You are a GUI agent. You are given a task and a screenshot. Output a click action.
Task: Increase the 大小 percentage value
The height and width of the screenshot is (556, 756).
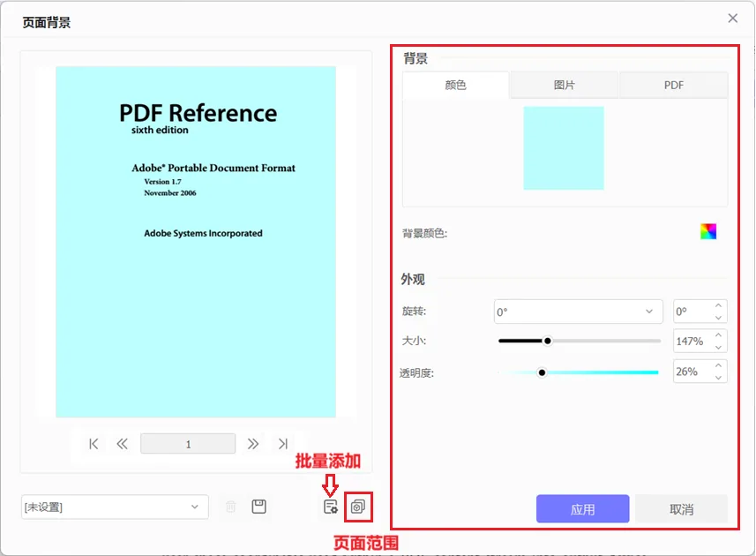[x=718, y=335]
